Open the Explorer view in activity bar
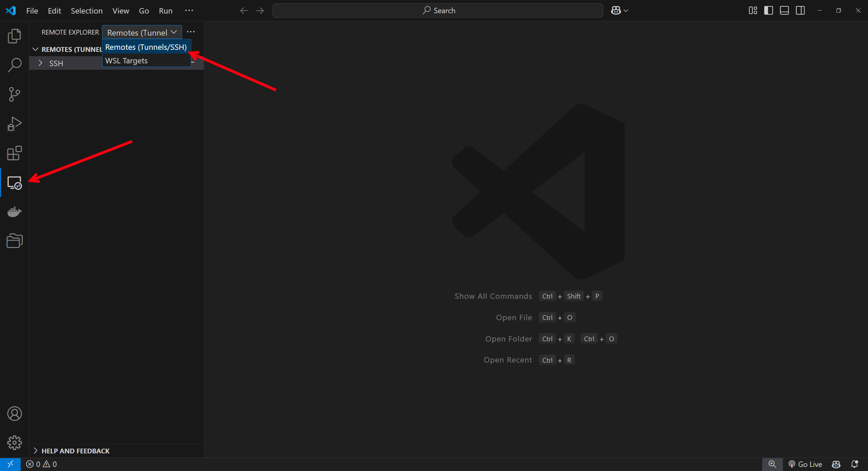 14,36
